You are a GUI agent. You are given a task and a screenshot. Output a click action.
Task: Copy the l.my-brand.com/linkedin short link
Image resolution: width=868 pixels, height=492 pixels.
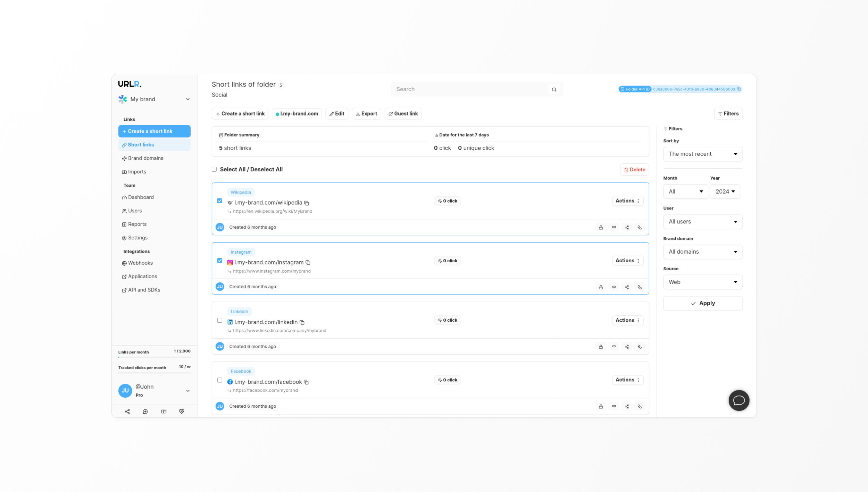click(302, 322)
